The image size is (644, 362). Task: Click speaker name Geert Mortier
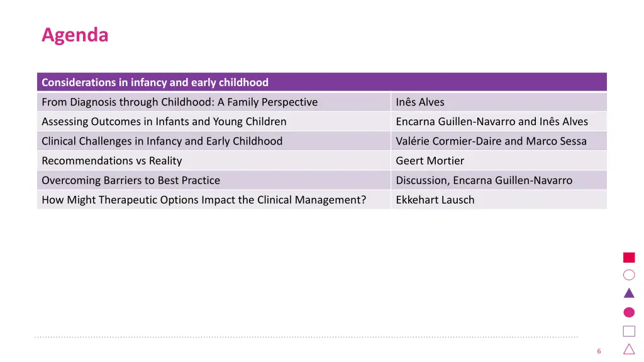(430, 161)
